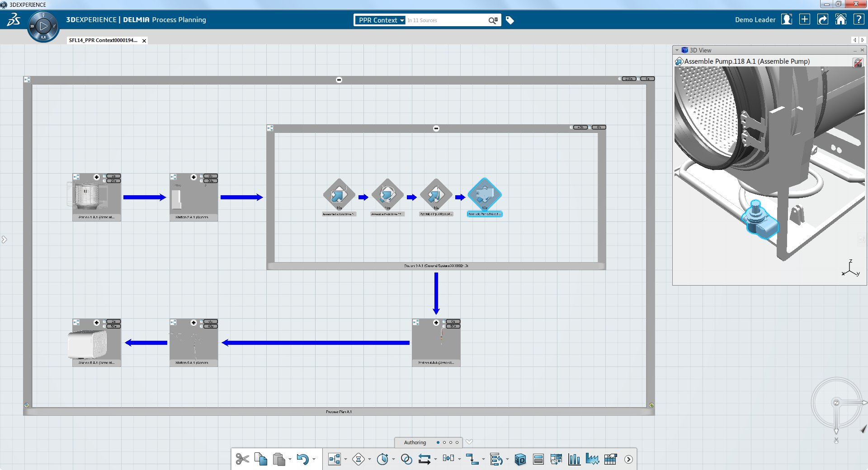The height and width of the screenshot is (470, 868).
Task: Collapse the Station 3 system with minus button
Action: pos(436,128)
